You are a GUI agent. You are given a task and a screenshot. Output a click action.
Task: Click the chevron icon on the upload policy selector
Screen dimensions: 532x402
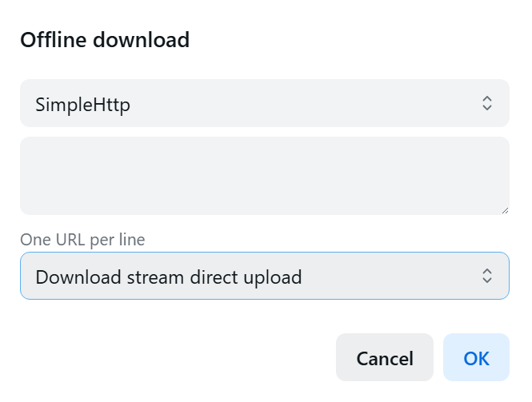pos(486,277)
